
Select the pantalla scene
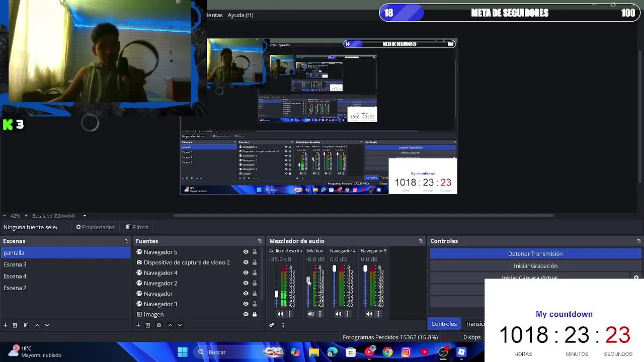[66, 253]
